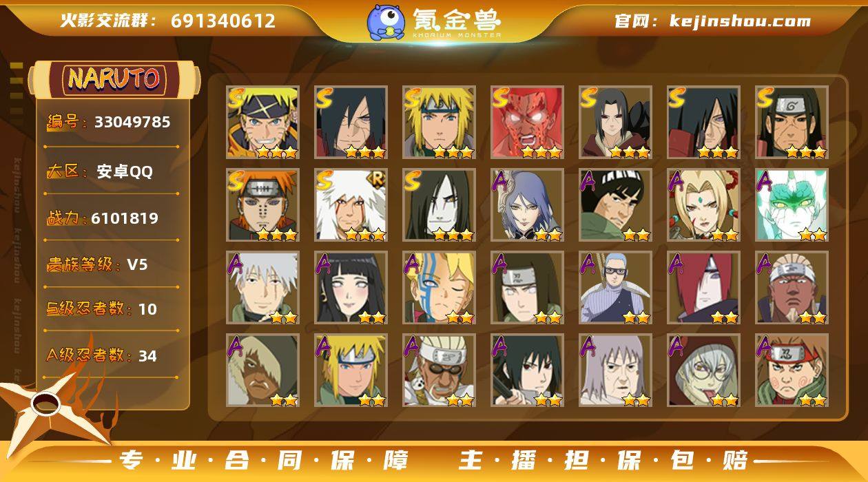Viewport: 868px width, 482px height.
Task: Click the group number 691340612
Action: click(x=223, y=21)
